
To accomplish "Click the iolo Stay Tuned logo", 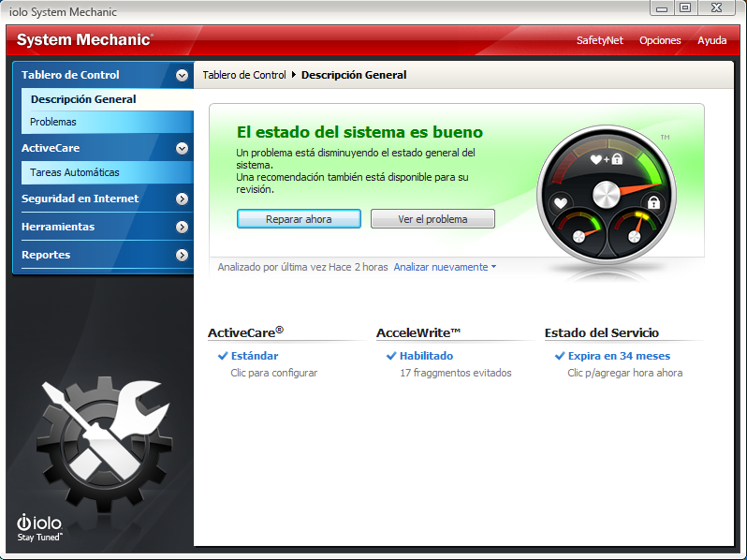I will click(x=39, y=527).
